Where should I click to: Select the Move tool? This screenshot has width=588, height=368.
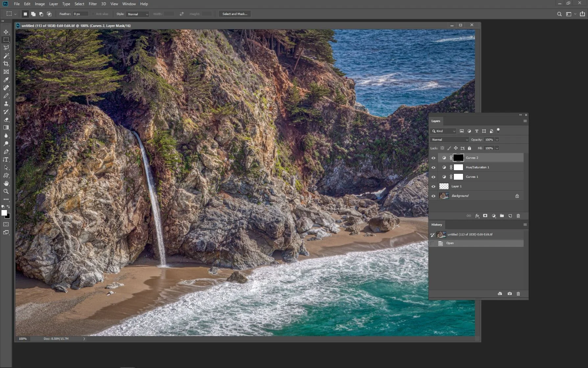pyautogui.click(x=6, y=32)
